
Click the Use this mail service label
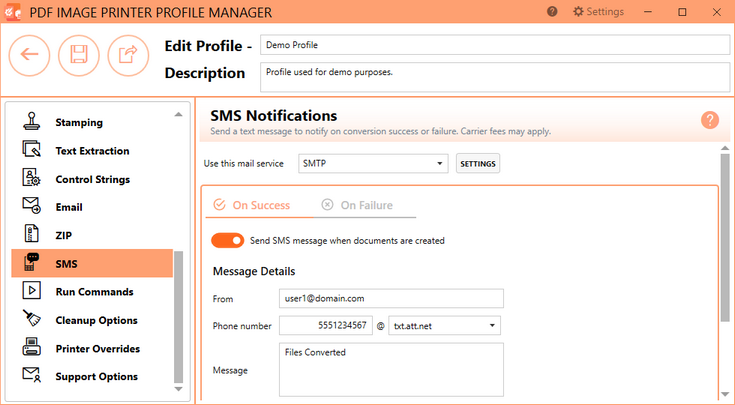pyautogui.click(x=244, y=164)
